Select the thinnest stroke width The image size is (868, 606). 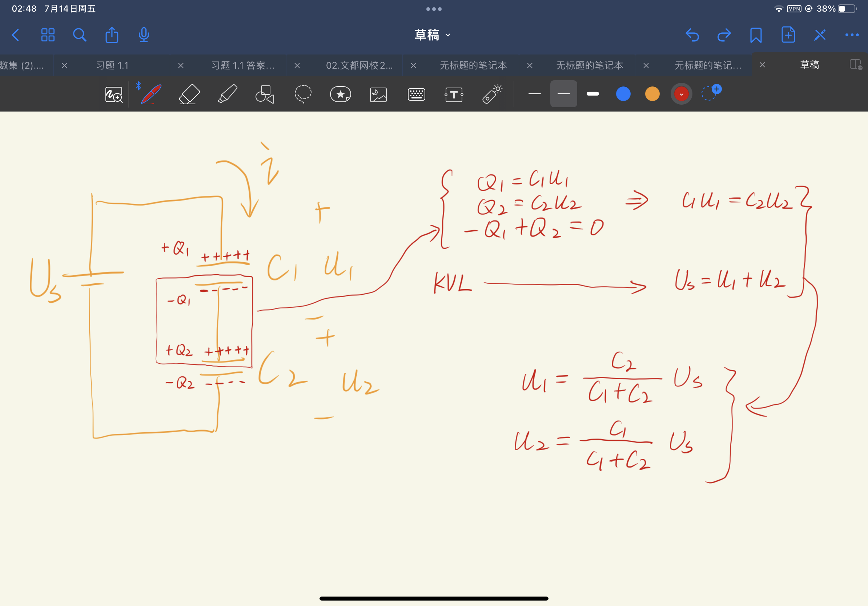pyautogui.click(x=534, y=94)
